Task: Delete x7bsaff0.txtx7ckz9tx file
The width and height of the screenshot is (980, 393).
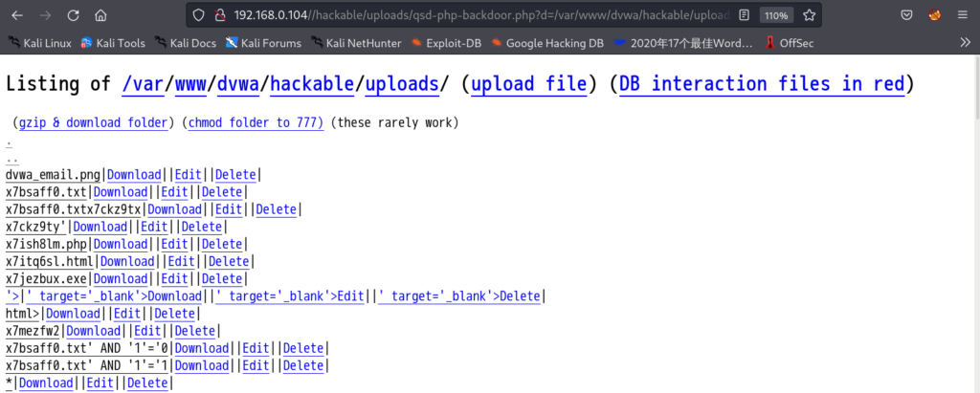Action: point(277,209)
